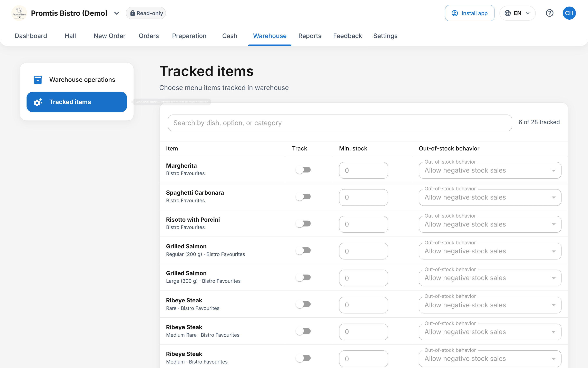Click the Install app button
The image size is (588, 368).
(x=469, y=13)
